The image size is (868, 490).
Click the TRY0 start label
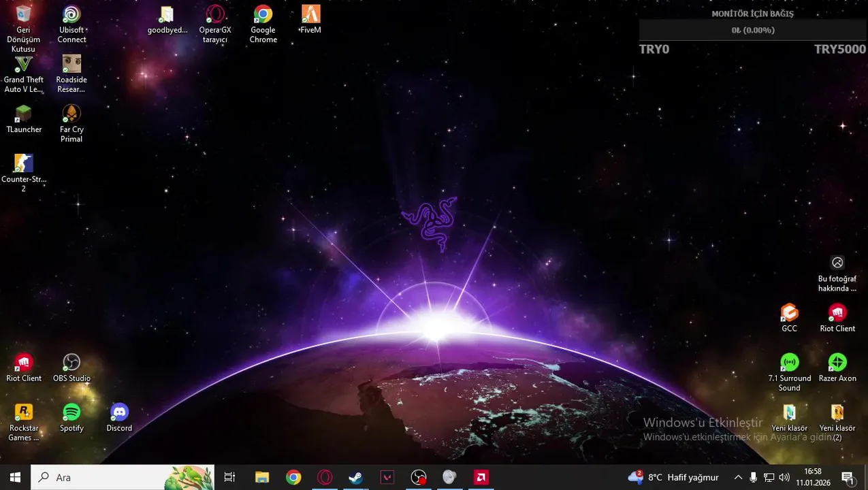point(654,49)
